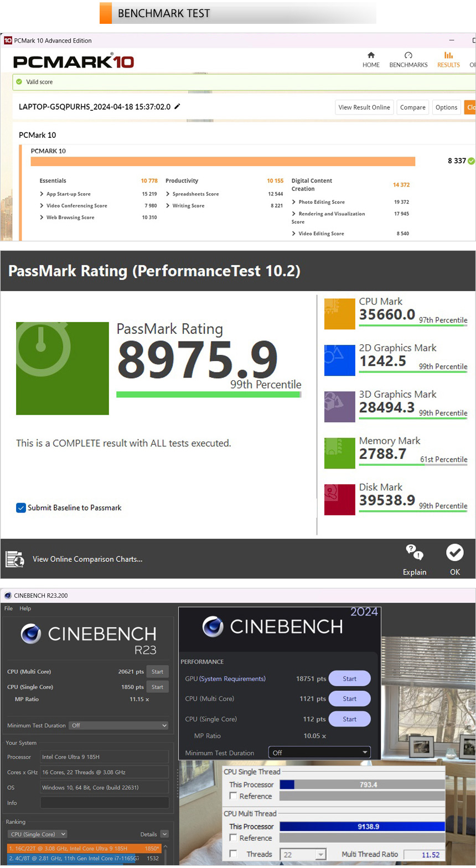Open the System Requirements link

tap(232, 679)
